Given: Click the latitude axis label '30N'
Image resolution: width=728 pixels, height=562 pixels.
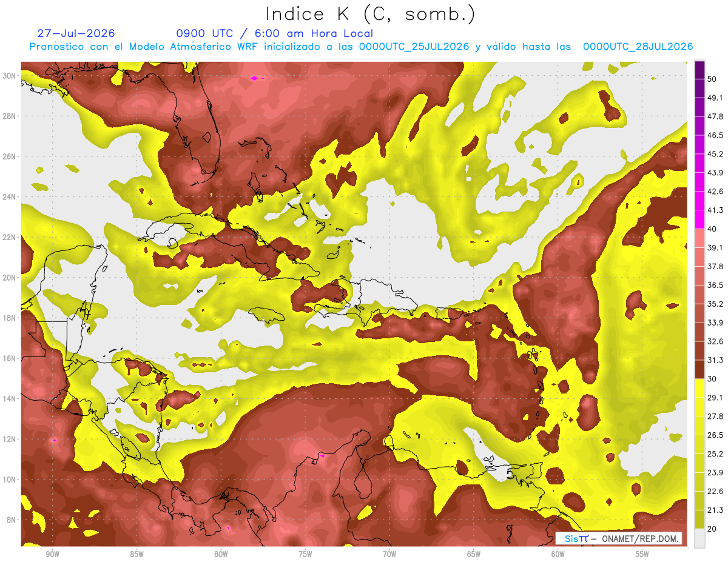Looking at the screenshot, I should (9, 75).
